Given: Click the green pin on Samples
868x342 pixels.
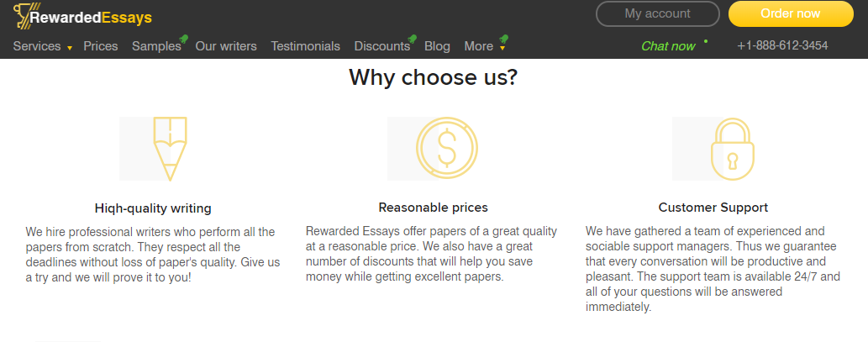Looking at the screenshot, I should pos(184,39).
